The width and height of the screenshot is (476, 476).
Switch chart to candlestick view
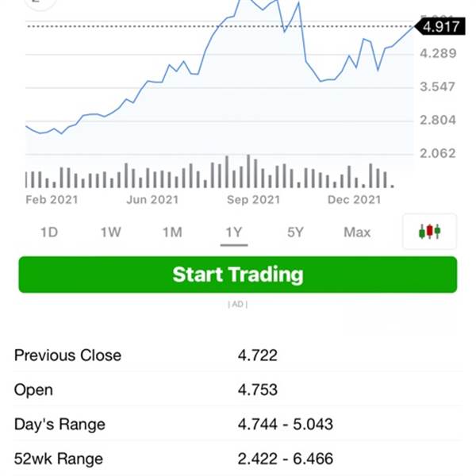coord(429,232)
